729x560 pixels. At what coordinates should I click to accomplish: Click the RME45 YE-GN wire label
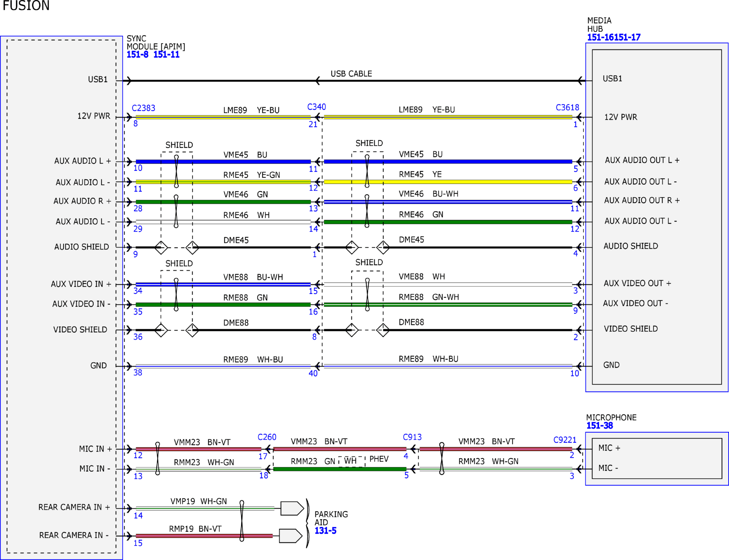(x=252, y=175)
